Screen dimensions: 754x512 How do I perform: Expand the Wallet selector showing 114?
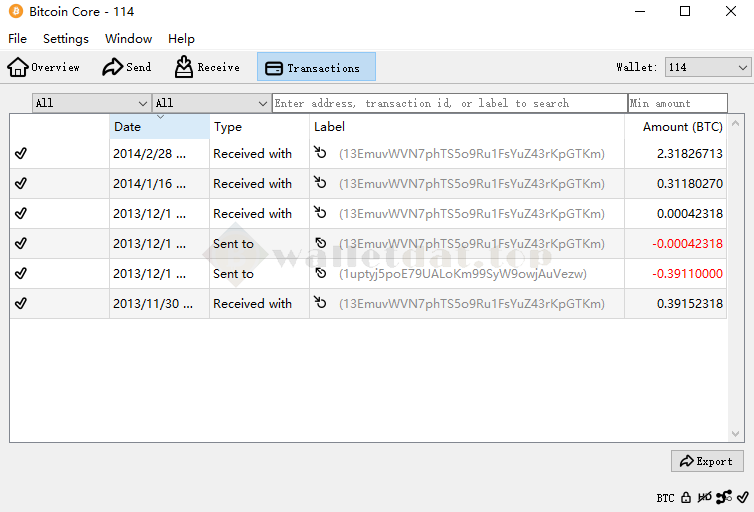[708, 67]
